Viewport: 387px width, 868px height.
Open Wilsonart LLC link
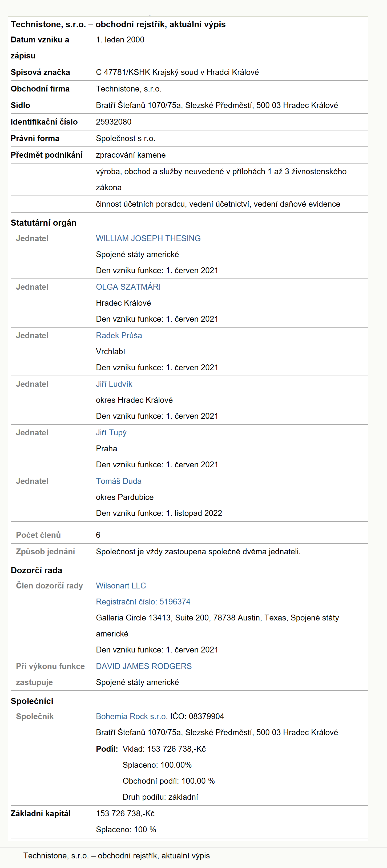coord(121,586)
